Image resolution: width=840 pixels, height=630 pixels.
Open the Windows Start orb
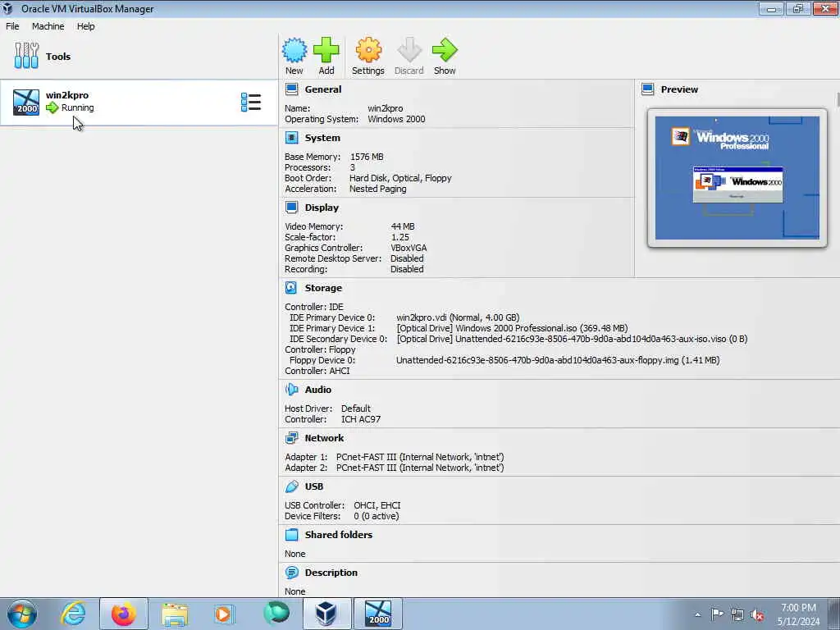coord(22,614)
